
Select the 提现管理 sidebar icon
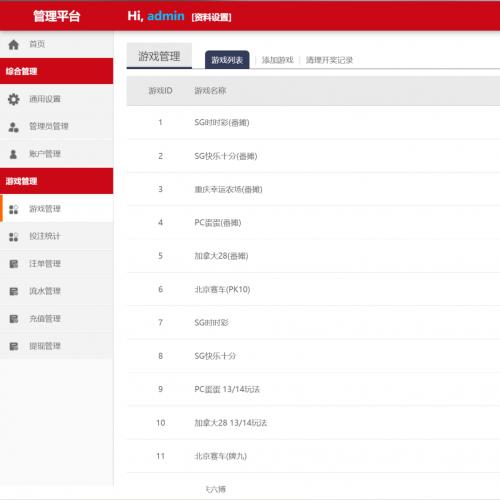click(14, 346)
